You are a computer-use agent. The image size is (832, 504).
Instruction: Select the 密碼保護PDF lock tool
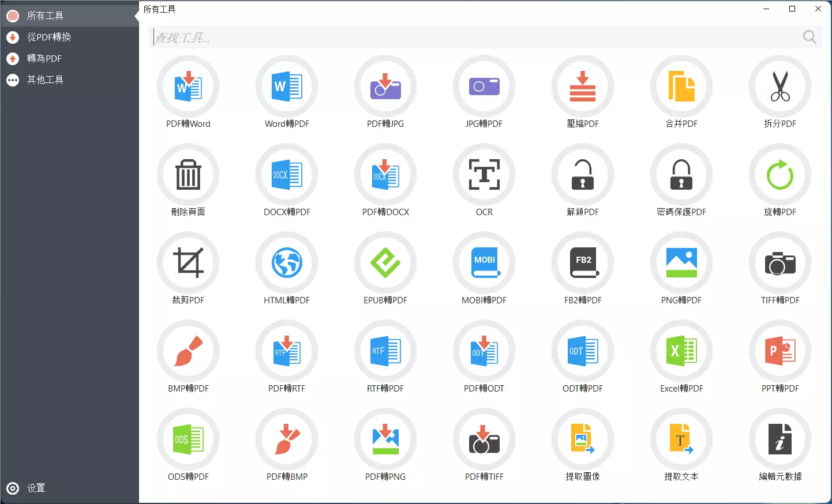(681, 175)
